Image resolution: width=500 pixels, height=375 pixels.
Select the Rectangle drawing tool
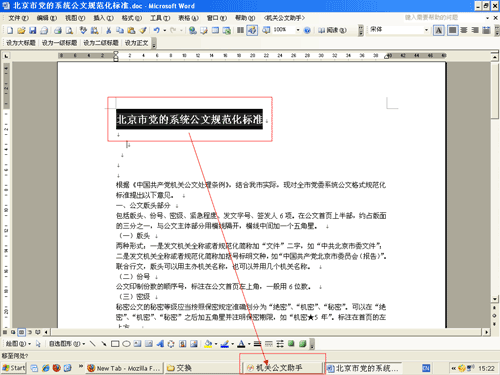[x=115, y=344]
